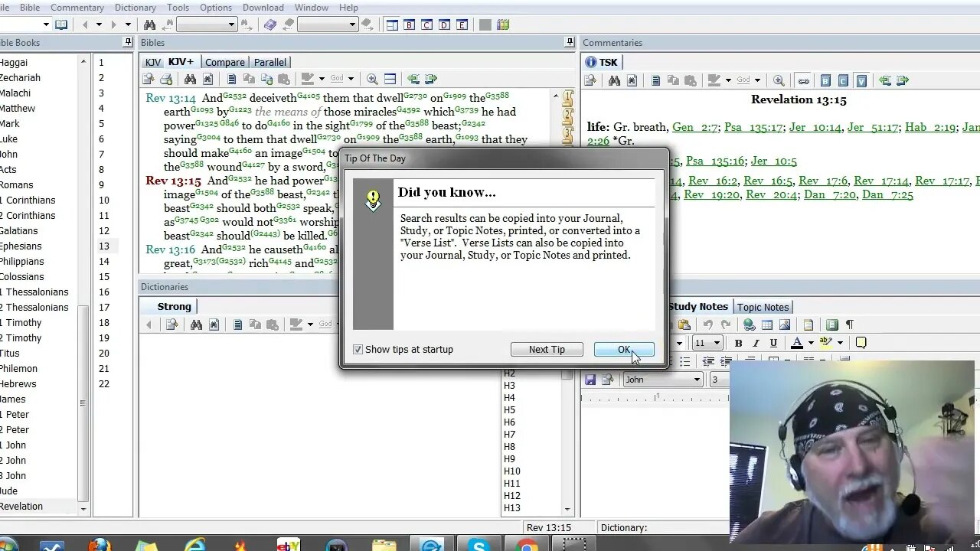Viewport: 980px width, 551px height.
Task: Select the TSK commentary tab
Action: tap(603, 63)
